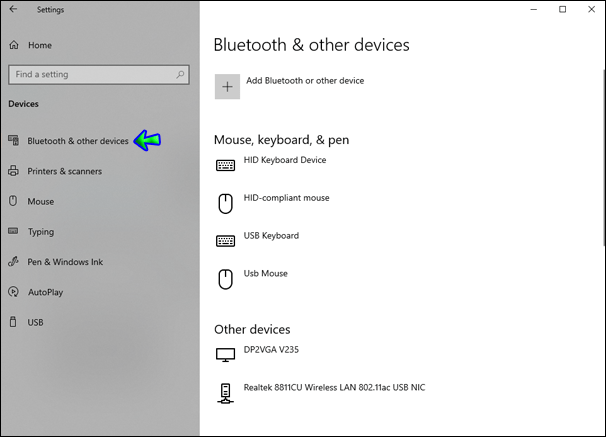This screenshot has height=437, width=606.
Task: Click Add Bluetooth or other device label
Action: point(305,81)
